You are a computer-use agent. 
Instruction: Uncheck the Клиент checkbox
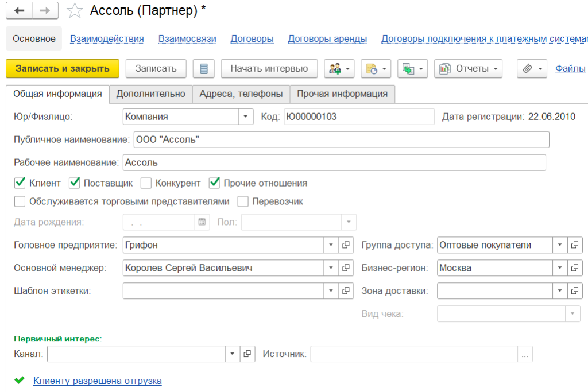point(20,183)
